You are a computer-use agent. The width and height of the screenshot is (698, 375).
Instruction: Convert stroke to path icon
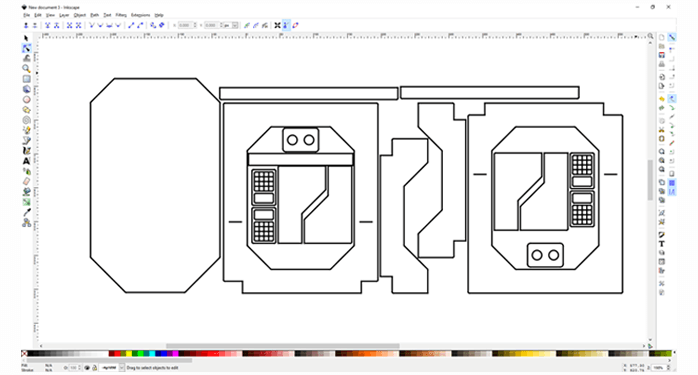(161, 25)
